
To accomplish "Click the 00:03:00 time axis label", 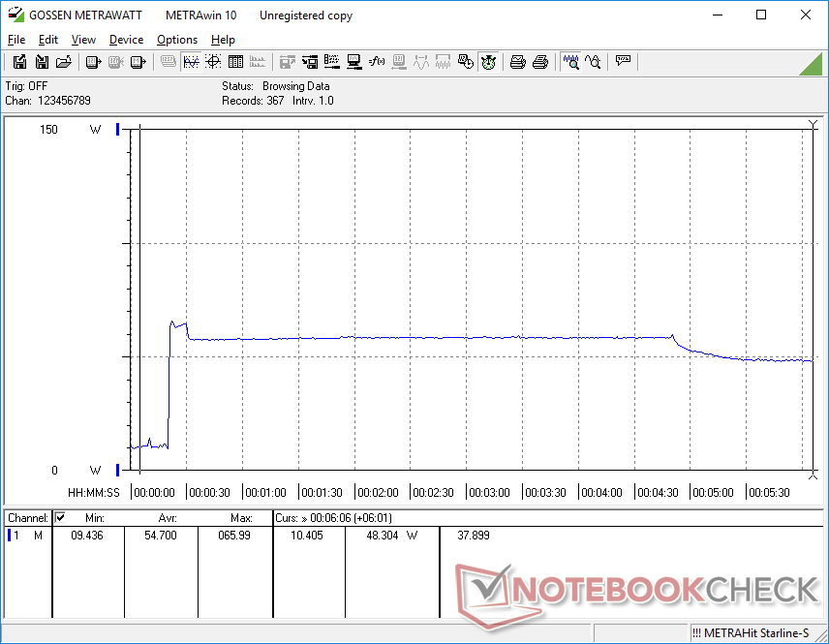I will pyautogui.click(x=489, y=492).
